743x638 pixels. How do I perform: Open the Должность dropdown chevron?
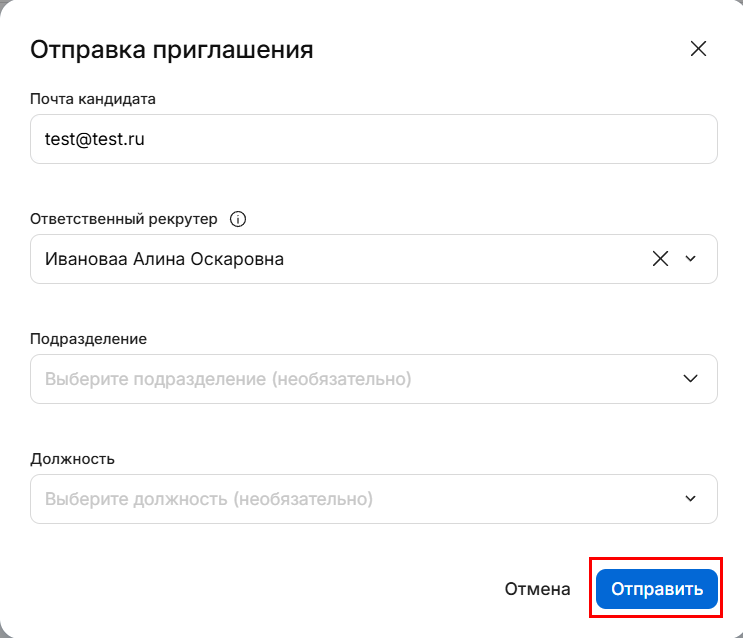pyautogui.click(x=690, y=499)
